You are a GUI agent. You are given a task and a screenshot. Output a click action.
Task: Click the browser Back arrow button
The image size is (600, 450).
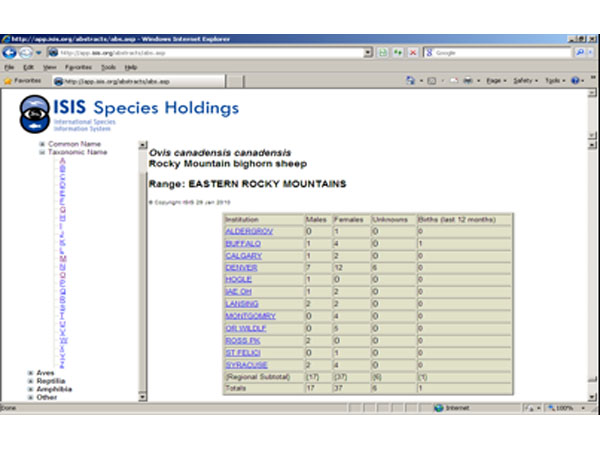pyautogui.click(x=11, y=52)
